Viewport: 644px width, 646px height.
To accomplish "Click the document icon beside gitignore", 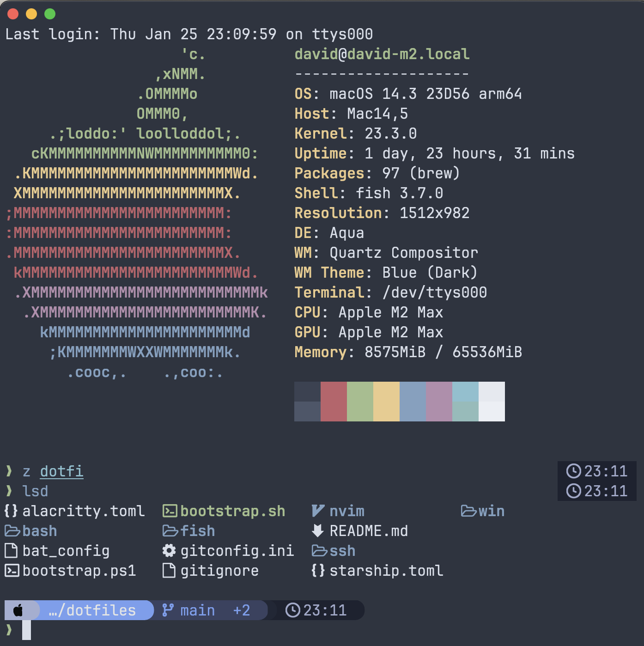I will point(169,571).
